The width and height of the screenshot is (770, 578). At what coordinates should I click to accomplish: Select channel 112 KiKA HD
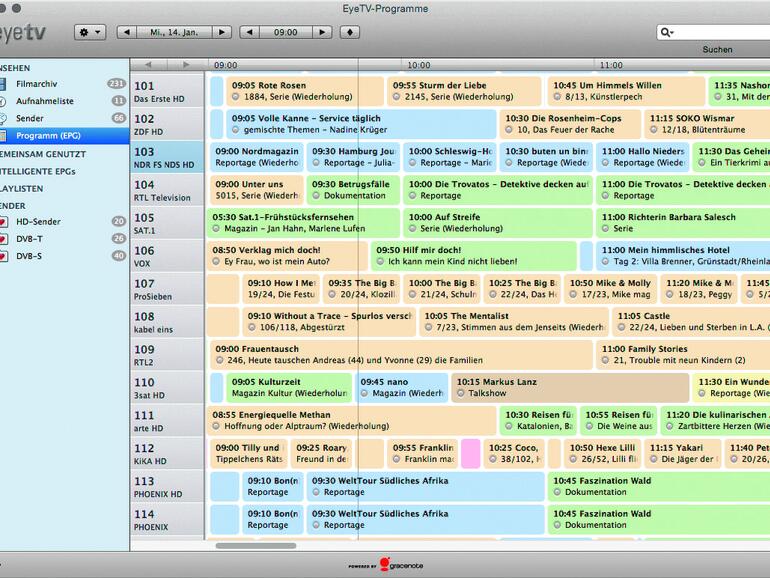pyautogui.click(x=167, y=454)
